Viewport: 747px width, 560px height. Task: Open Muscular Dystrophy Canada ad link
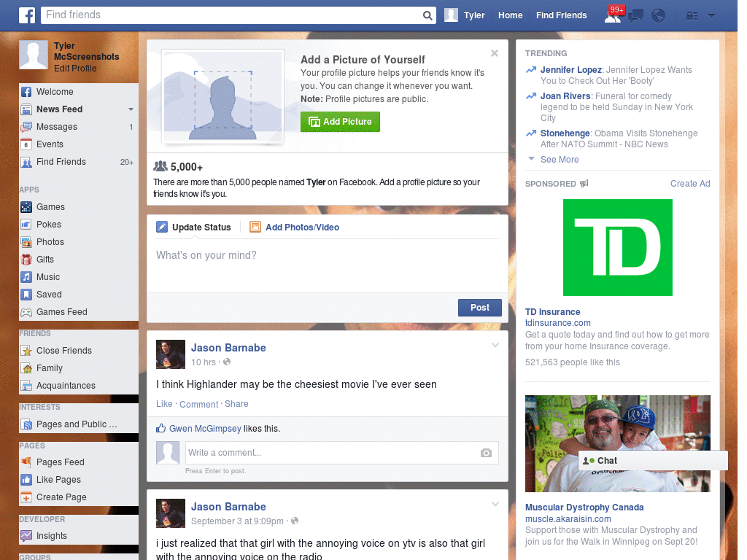coord(584,507)
